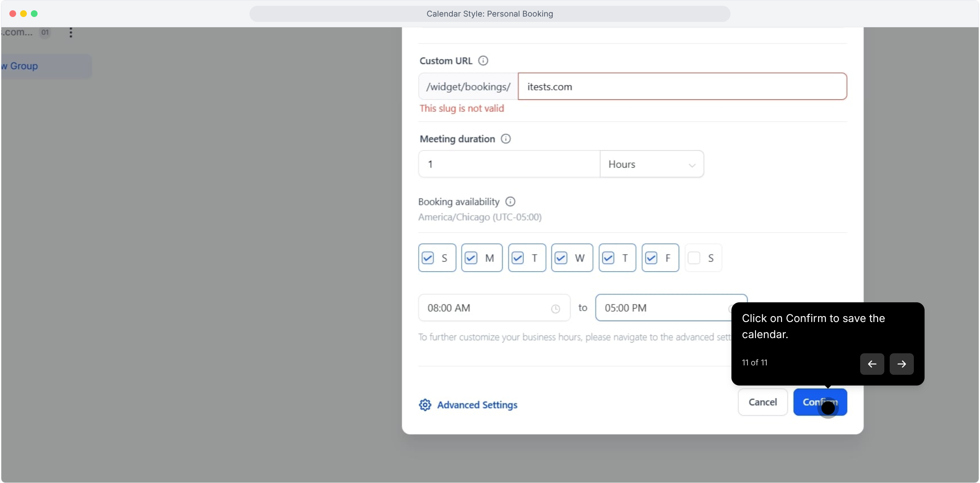Toggle the Friday availability checkbox
The image size is (980, 483).
pos(651,258)
